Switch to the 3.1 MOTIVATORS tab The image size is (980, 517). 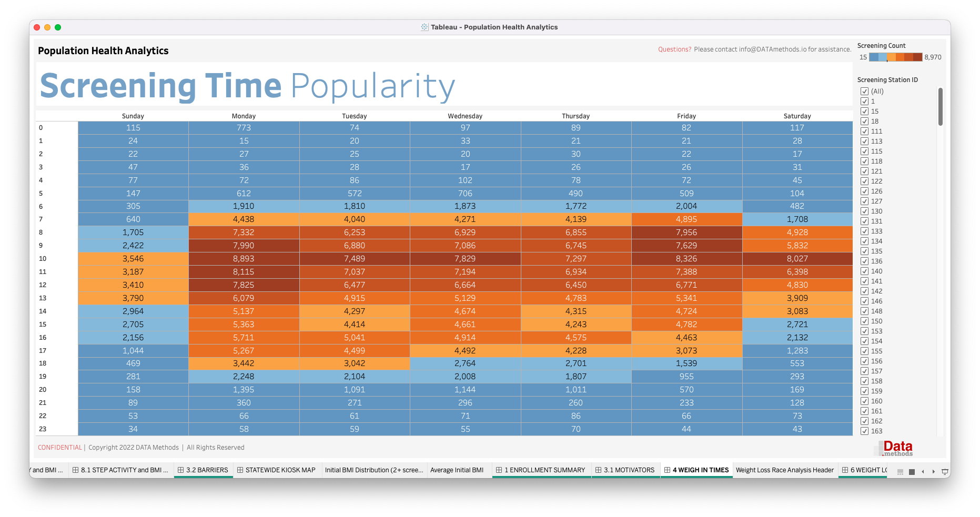coord(627,470)
